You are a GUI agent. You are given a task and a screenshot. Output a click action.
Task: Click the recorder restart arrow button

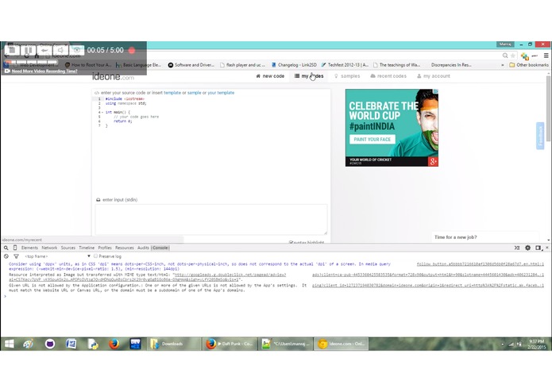click(x=44, y=50)
